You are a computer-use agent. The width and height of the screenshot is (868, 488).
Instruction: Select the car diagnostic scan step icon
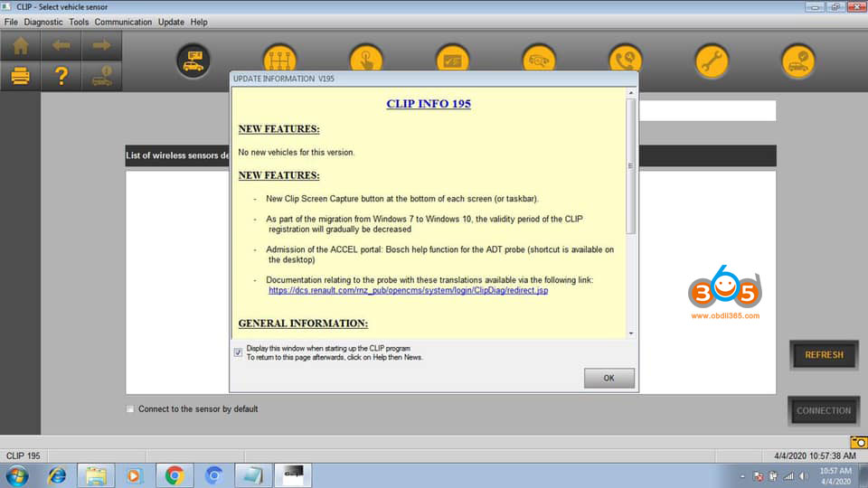(539, 59)
